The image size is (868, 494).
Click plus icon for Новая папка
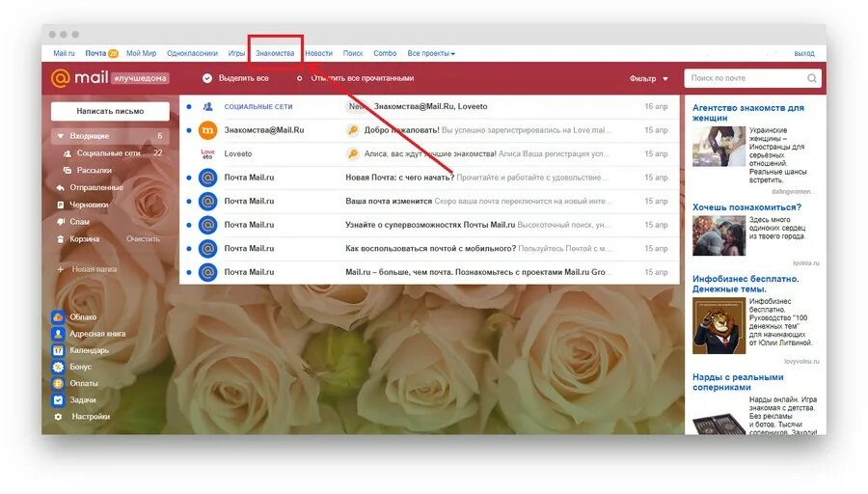point(61,269)
